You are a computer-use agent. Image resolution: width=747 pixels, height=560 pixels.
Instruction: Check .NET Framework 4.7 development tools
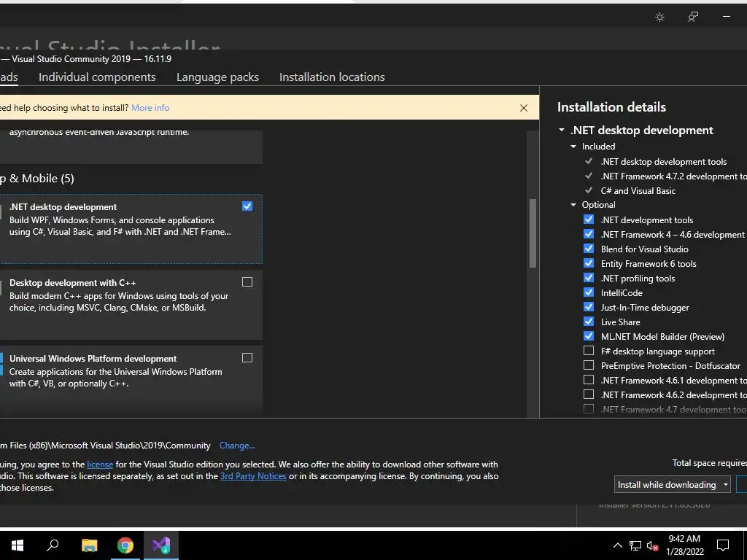[589, 409]
